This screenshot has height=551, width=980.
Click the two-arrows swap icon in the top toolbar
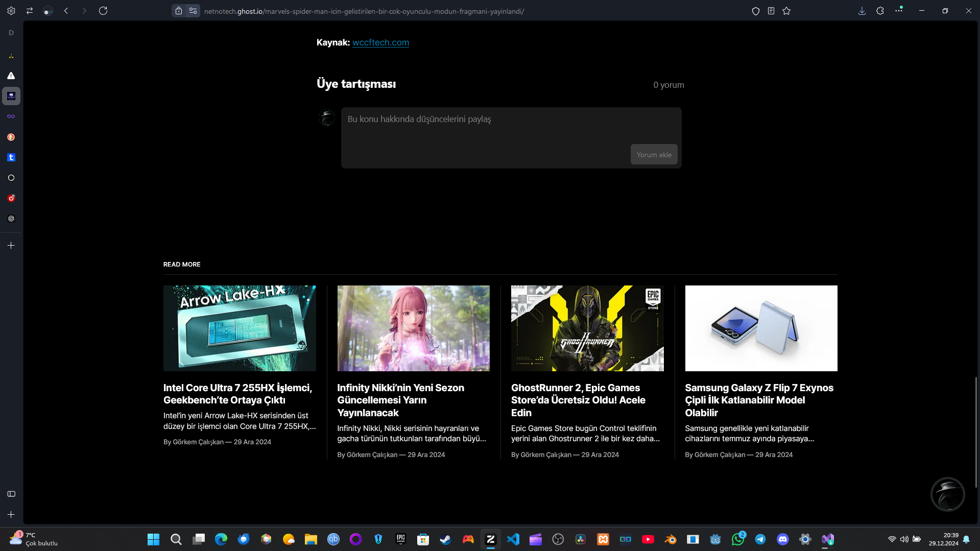(x=30, y=11)
